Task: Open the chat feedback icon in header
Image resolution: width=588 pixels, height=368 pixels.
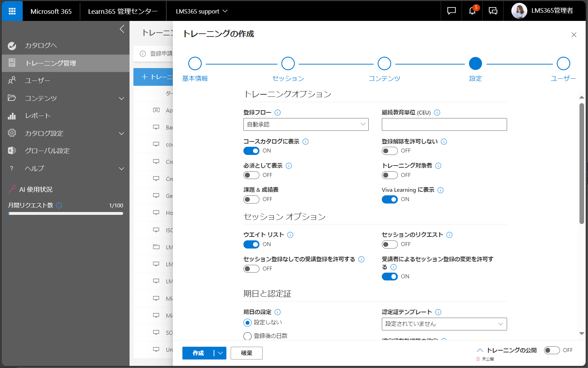Action: click(451, 11)
